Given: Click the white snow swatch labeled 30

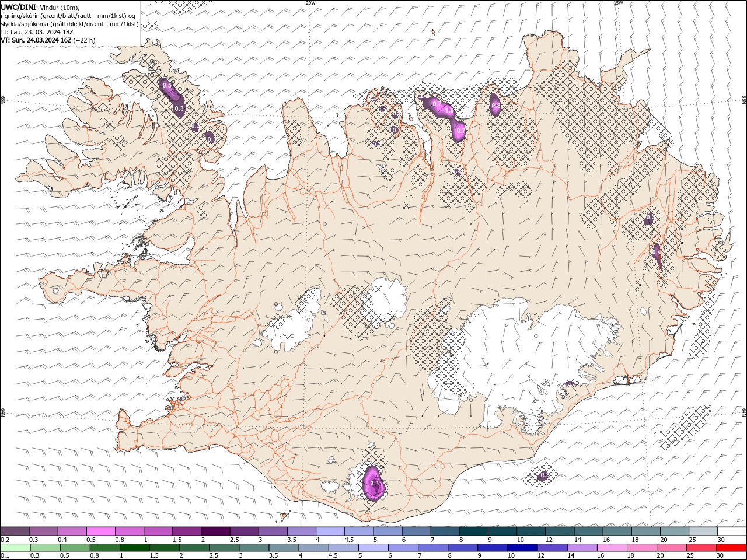Looking at the screenshot, I should 731,531.
